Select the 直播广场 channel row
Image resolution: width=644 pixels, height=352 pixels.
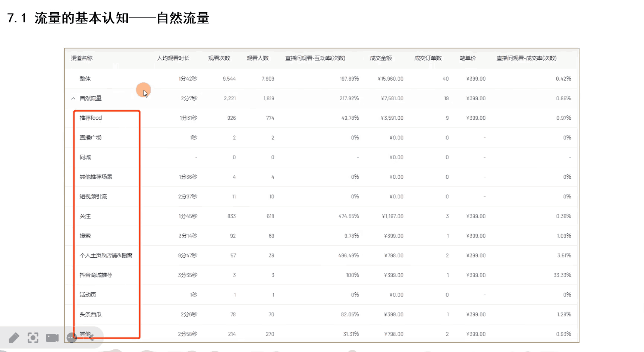point(91,138)
